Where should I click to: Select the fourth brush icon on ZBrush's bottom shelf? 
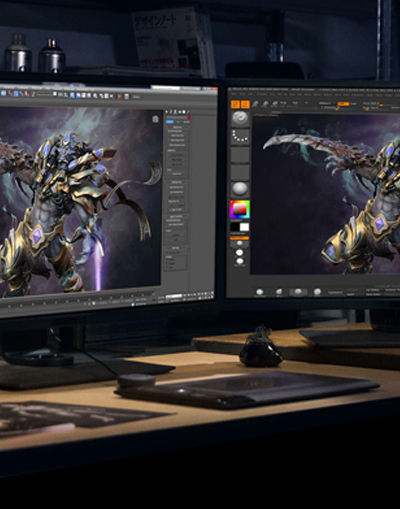[x=317, y=292]
